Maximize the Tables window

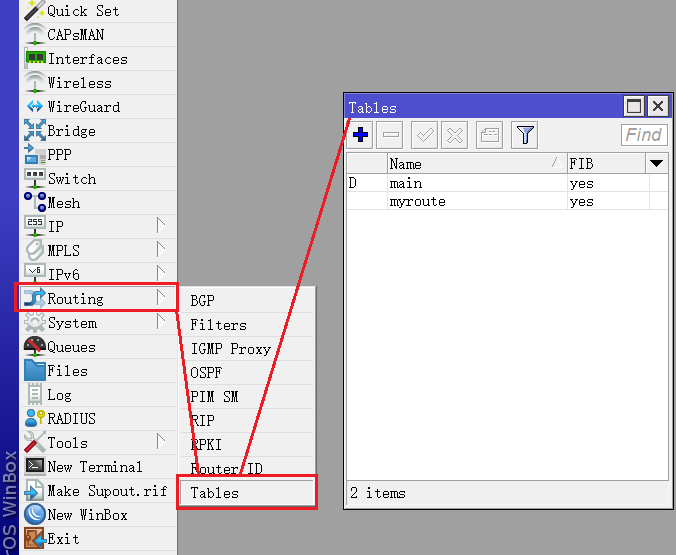634,107
